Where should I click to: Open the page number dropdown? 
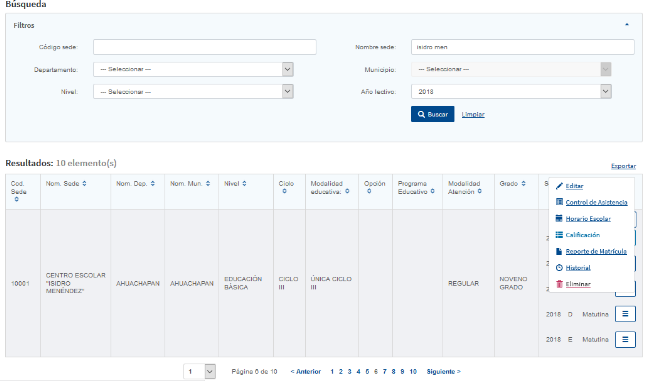[x=199, y=372]
